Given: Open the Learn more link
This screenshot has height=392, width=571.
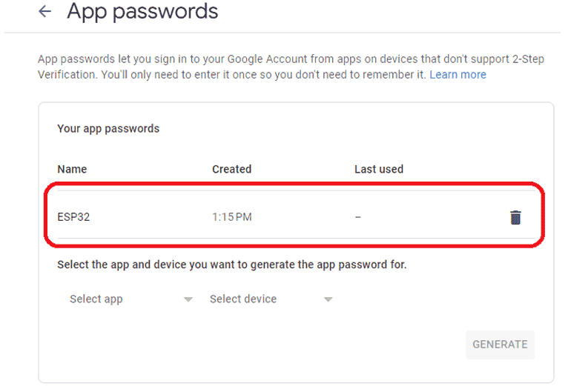Looking at the screenshot, I should (x=458, y=75).
